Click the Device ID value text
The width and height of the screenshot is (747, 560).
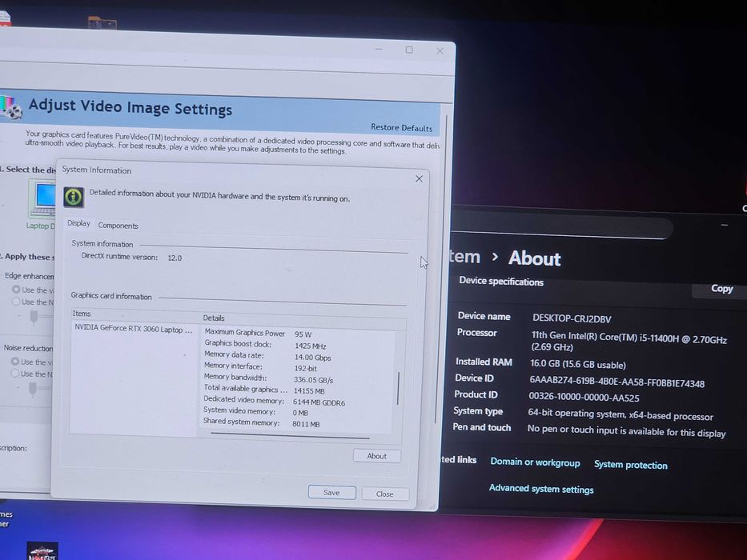[616, 382]
